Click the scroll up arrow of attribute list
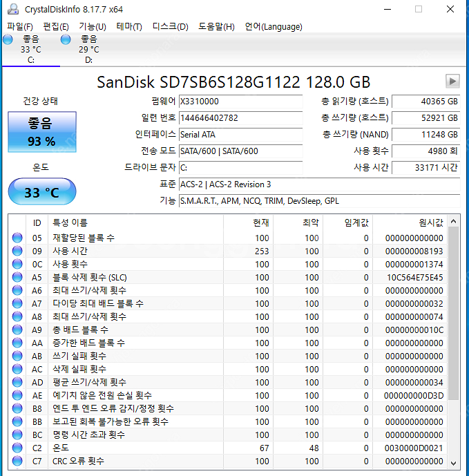469x476 pixels. coord(454,221)
